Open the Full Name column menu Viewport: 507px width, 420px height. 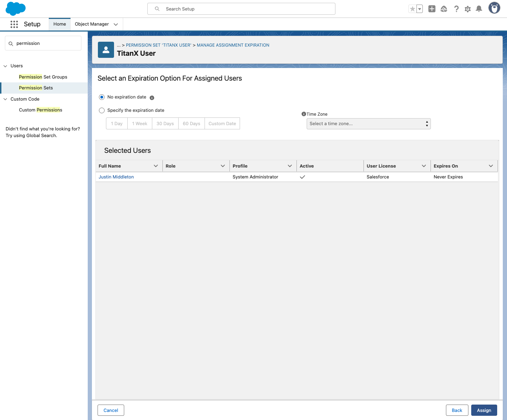coord(156,166)
